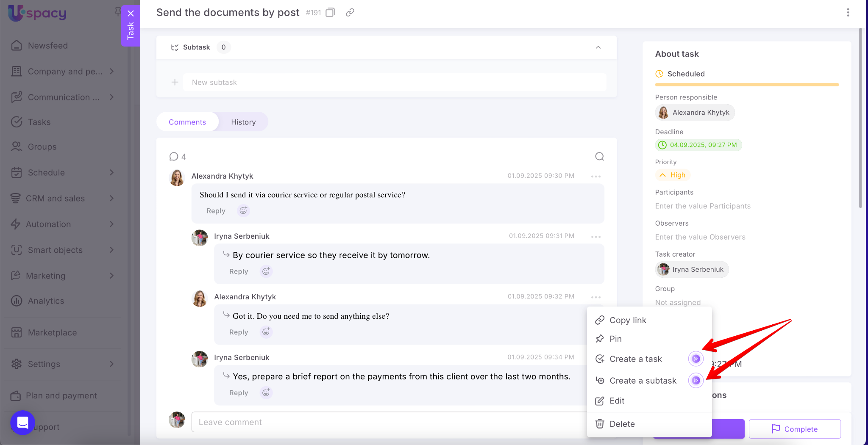Screen dimensions: 868x445
Task: Open more options for Iryna's 09:31 comment
Action: pyautogui.click(x=595, y=237)
